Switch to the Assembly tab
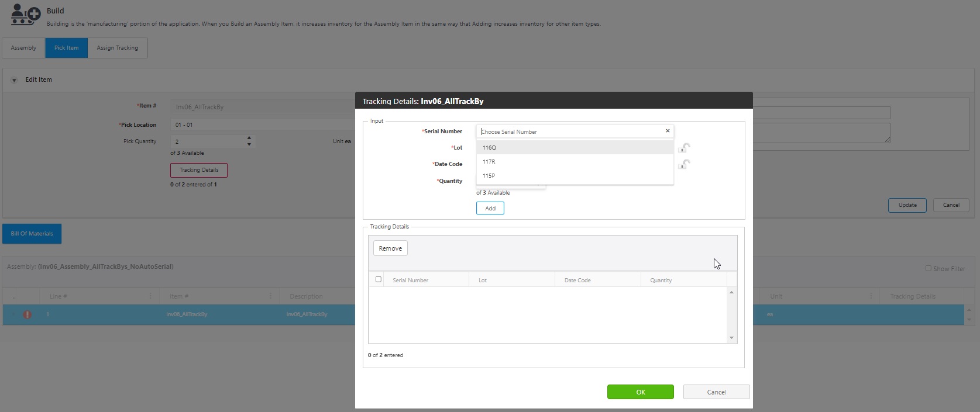Image resolution: width=980 pixels, height=412 pixels. (x=23, y=48)
